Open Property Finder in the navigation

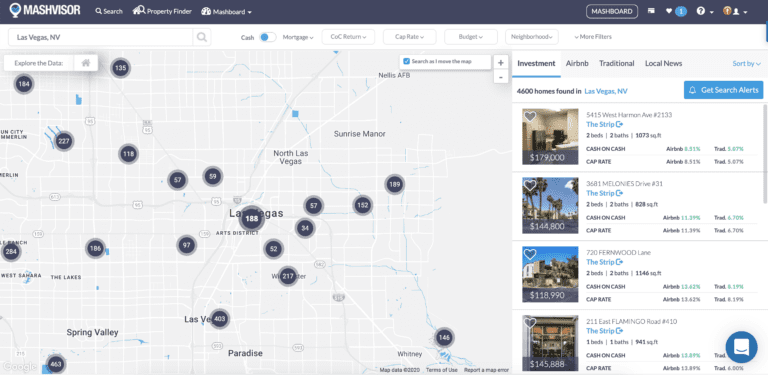(162, 11)
